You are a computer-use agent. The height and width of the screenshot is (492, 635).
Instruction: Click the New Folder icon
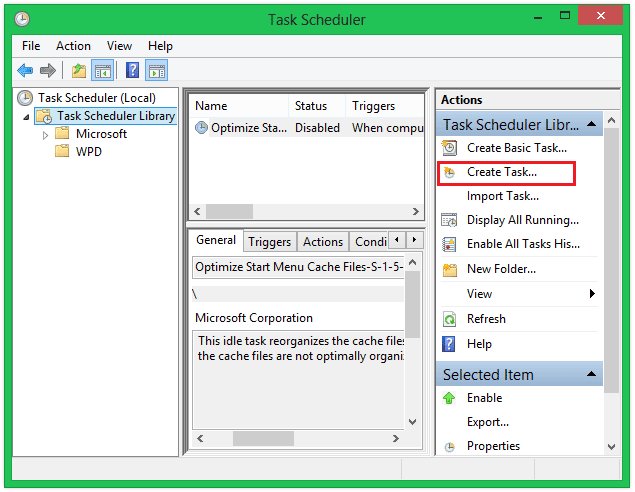click(x=450, y=270)
